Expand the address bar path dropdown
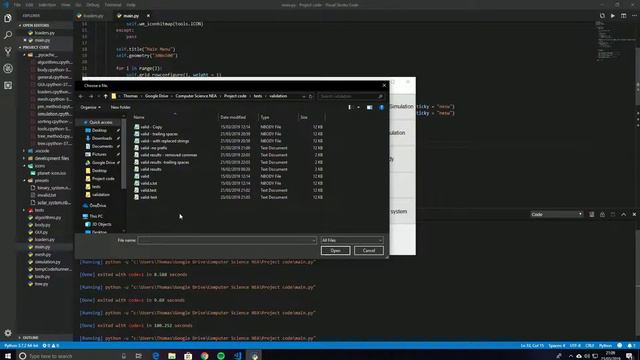Screen dimensions: 640x360 [303, 96]
